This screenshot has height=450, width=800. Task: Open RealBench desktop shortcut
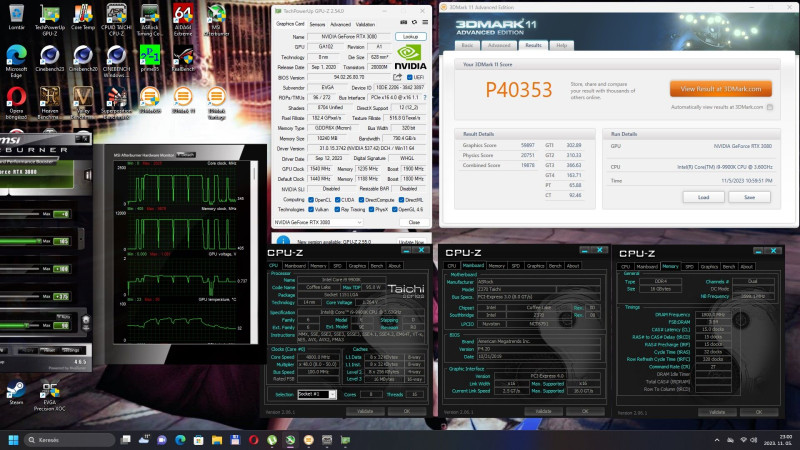tap(183, 59)
